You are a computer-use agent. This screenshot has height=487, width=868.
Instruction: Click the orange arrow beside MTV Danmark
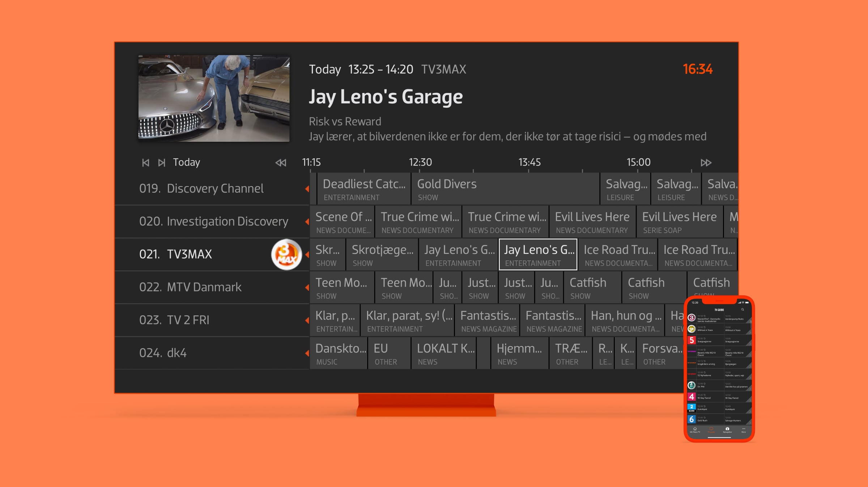(307, 287)
